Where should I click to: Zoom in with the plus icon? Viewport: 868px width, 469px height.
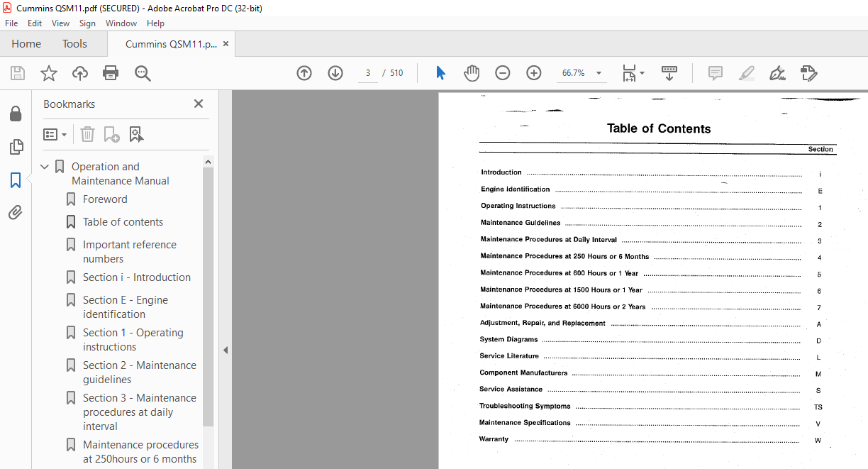pyautogui.click(x=534, y=73)
